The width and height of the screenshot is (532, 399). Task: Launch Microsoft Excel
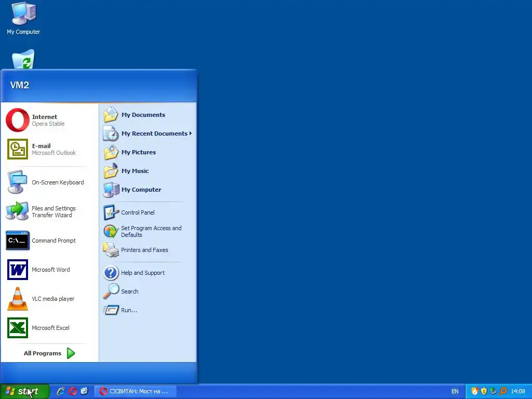pyautogui.click(x=50, y=328)
